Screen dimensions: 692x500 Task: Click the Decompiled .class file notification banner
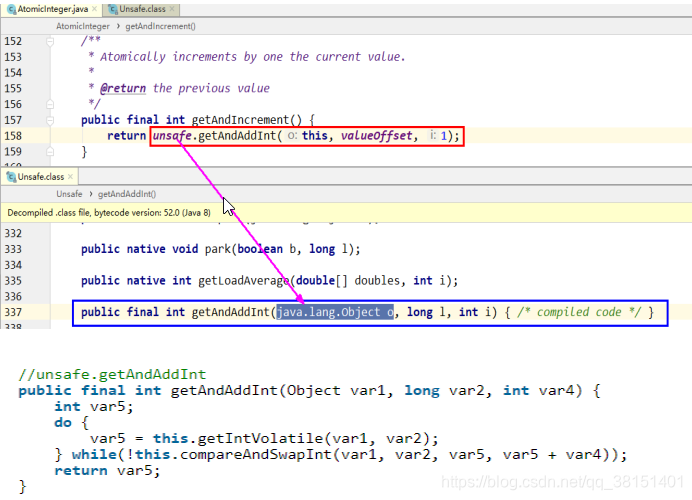coord(346,213)
